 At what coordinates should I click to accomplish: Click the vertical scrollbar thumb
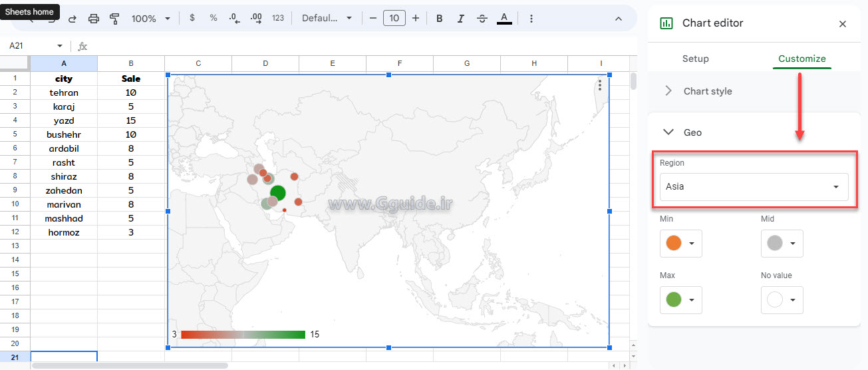[633, 81]
